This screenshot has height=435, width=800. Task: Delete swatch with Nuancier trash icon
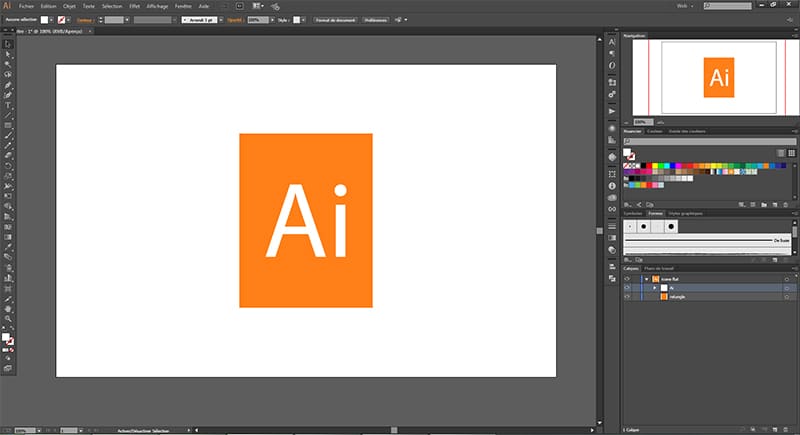[x=786, y=204]
